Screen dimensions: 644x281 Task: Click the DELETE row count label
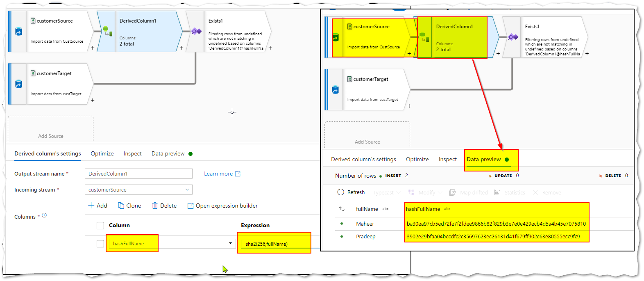click(x=613, y=176)
